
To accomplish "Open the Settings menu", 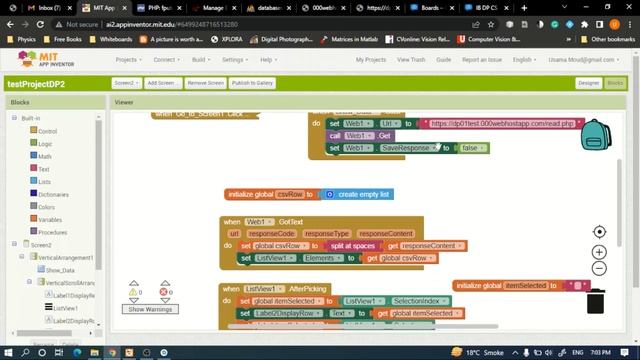I will pos(235,60).
